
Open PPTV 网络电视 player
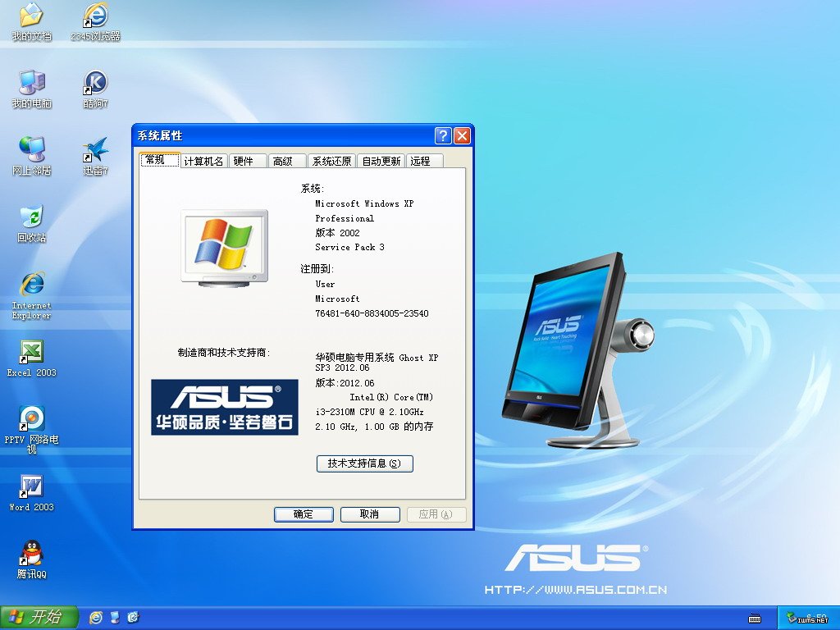click(30, 420)
